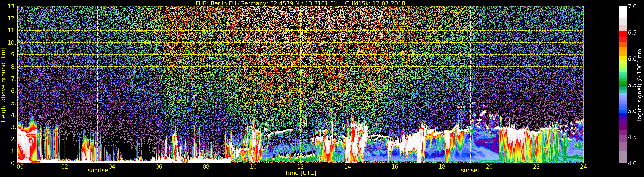Click the "24" tick on the time axis
The width and height of the screenshot is (644, 177).
click(x=583, y=166)
